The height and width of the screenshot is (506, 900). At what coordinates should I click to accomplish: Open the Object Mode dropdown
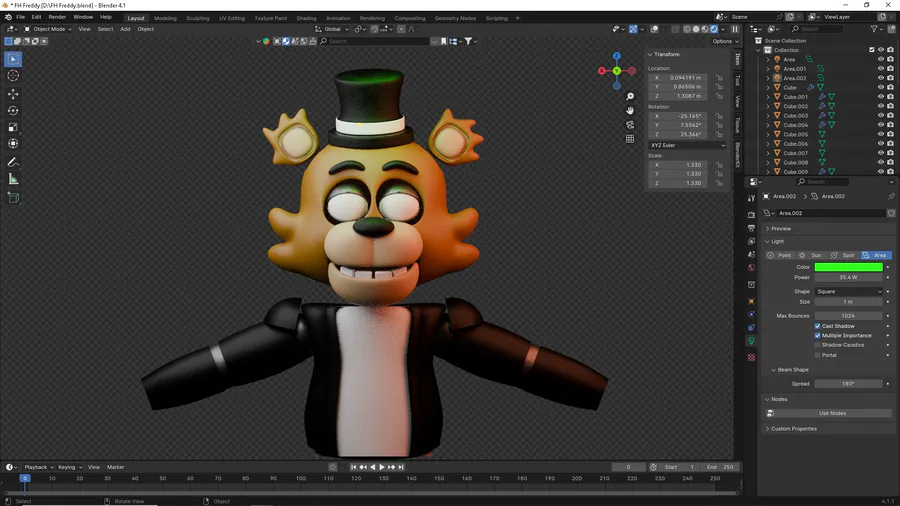tap(47, 29)
